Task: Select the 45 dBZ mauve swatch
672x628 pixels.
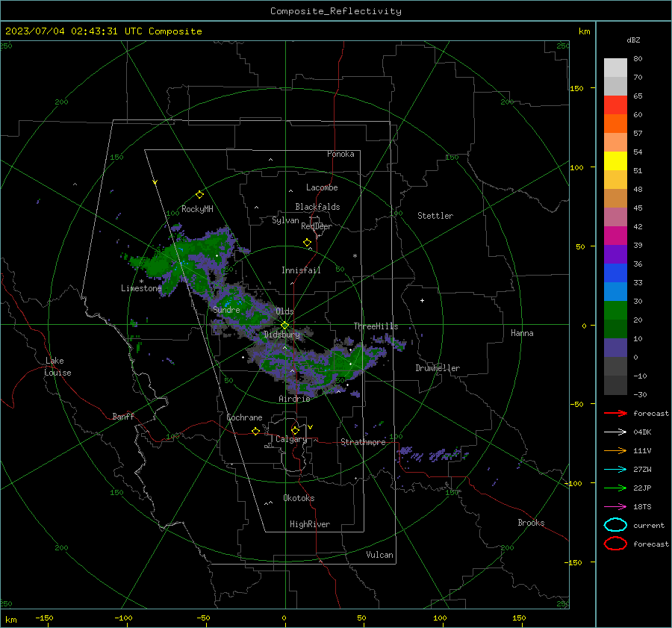Action: 615,217
